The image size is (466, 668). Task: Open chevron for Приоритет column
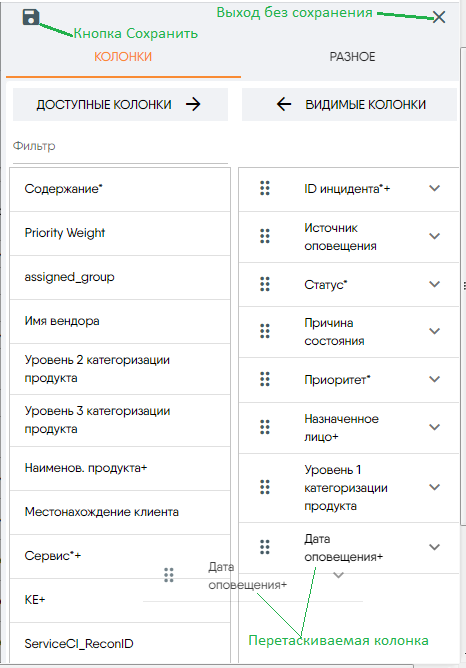(x=434, y=379)
